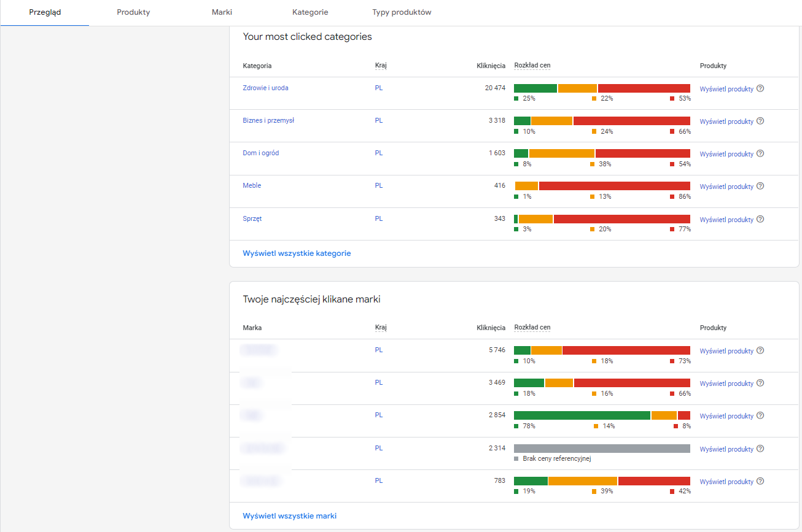
Task: View products for Dom i ogród
Action: tap(726, 154)
